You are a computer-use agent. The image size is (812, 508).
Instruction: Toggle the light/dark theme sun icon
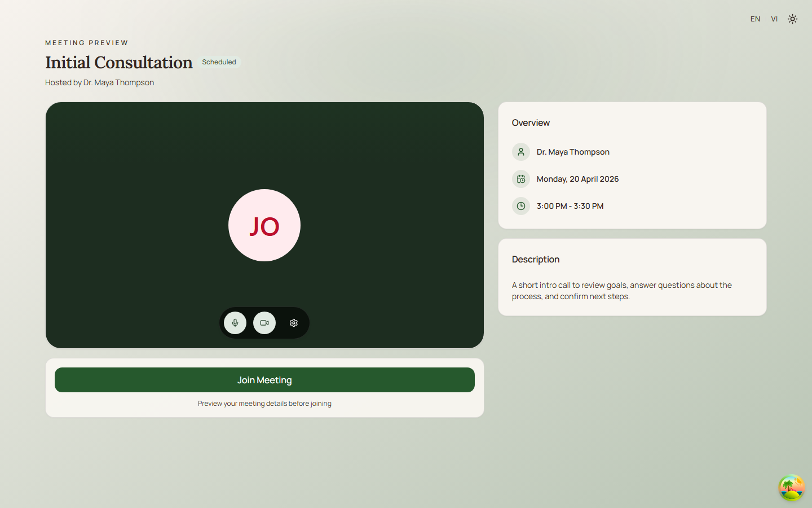pyautogui.click(x=792, y=19)
